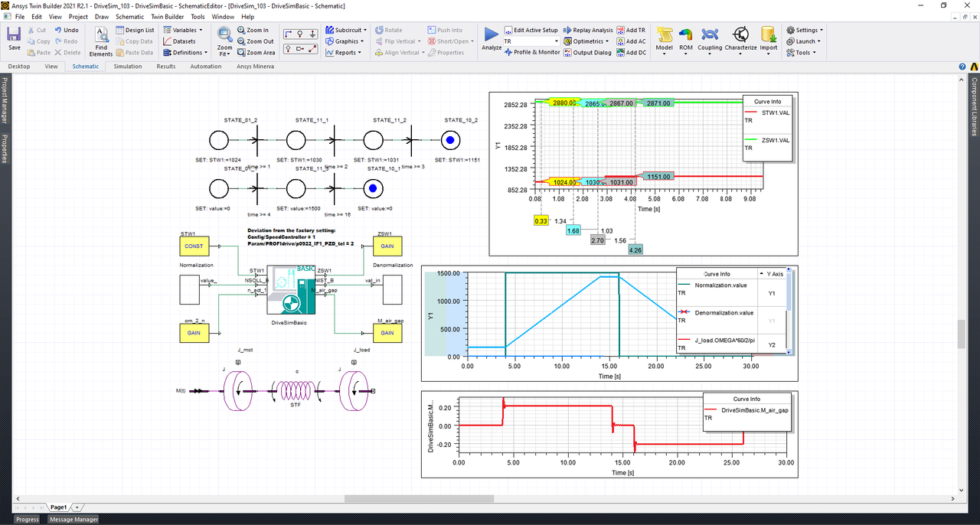Select the Page1 sheet tab
980x525 pixels.
click(x=58, y=507)
